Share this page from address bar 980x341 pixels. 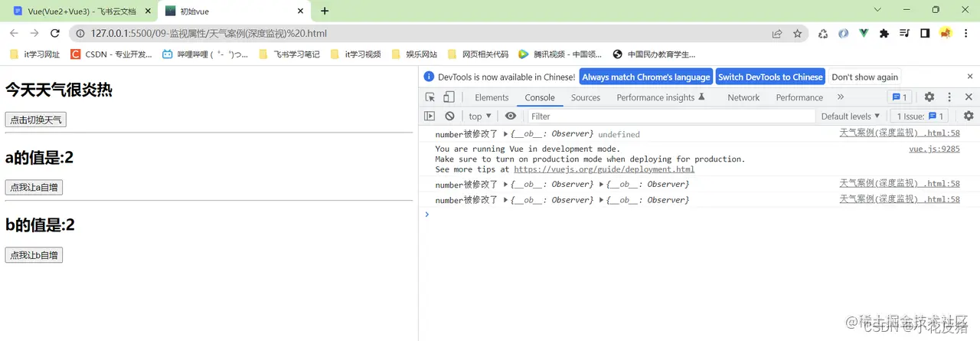coord(777,34)
